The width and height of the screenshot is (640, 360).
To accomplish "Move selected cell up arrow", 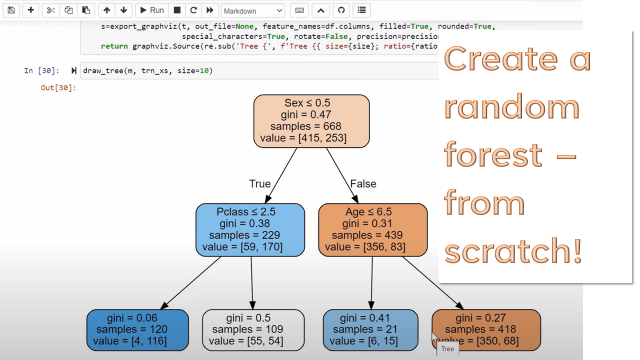I will [x=107, y=10].
